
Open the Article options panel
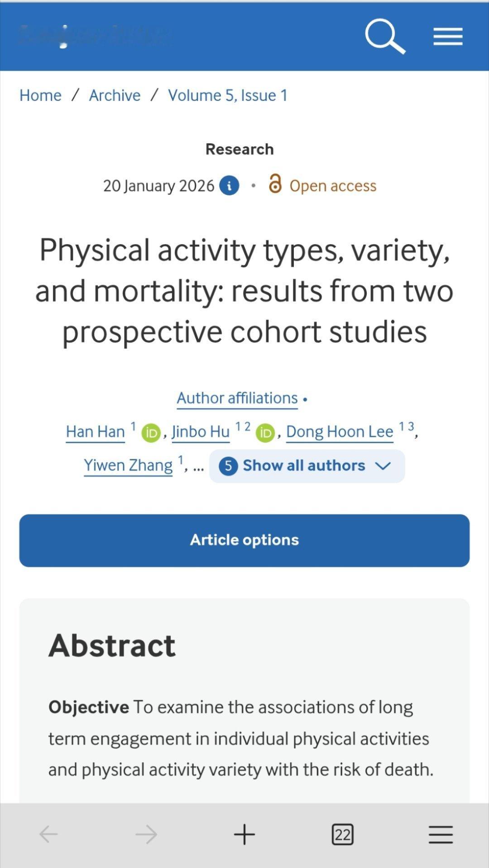tap(244, 540)
